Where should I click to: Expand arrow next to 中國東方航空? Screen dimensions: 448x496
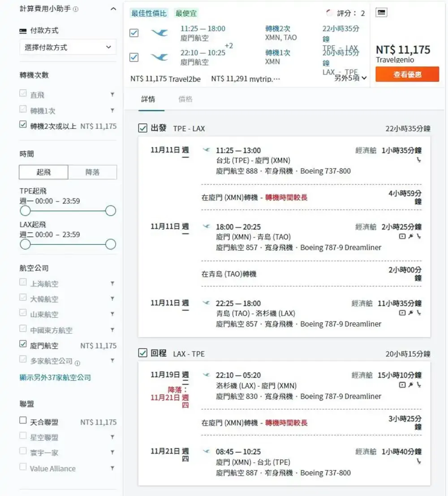point(112,329)
